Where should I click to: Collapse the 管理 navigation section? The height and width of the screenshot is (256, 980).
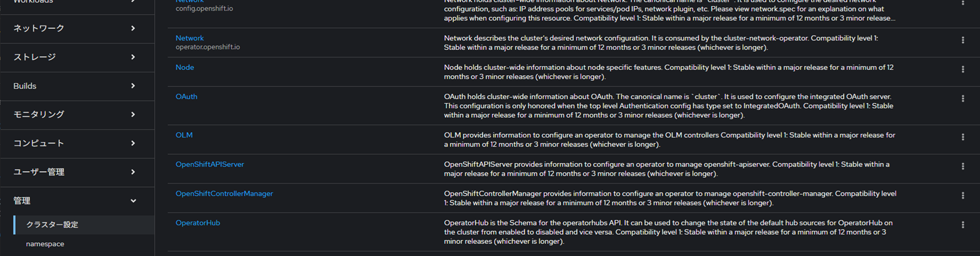[x=75, y=201]
